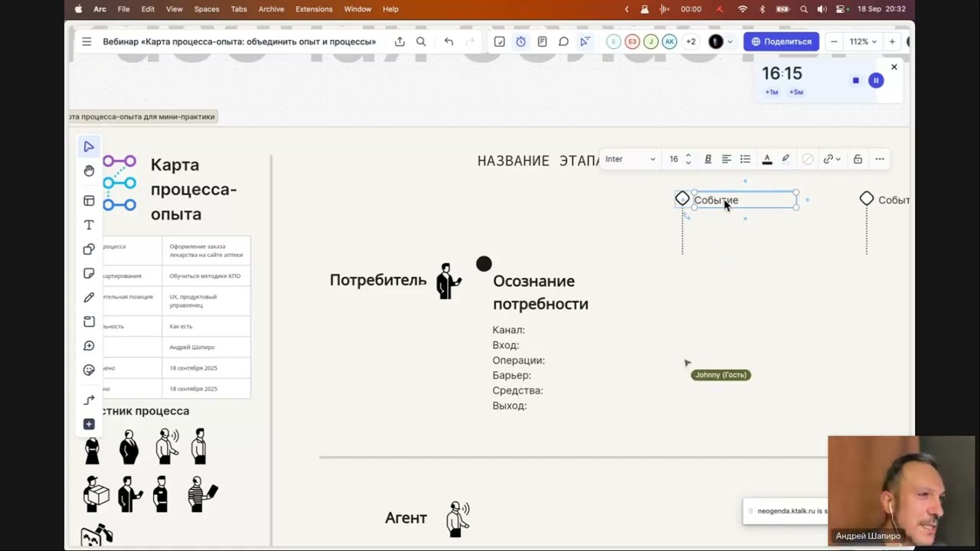Close the timer panel
This screenshot has width=980, height=551.
point(893,67)
